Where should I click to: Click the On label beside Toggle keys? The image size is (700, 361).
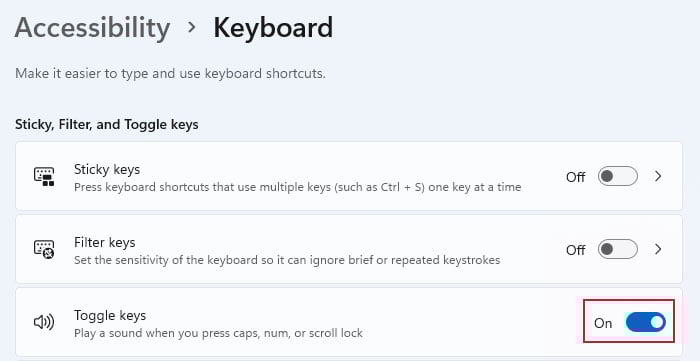coord(603,323)
